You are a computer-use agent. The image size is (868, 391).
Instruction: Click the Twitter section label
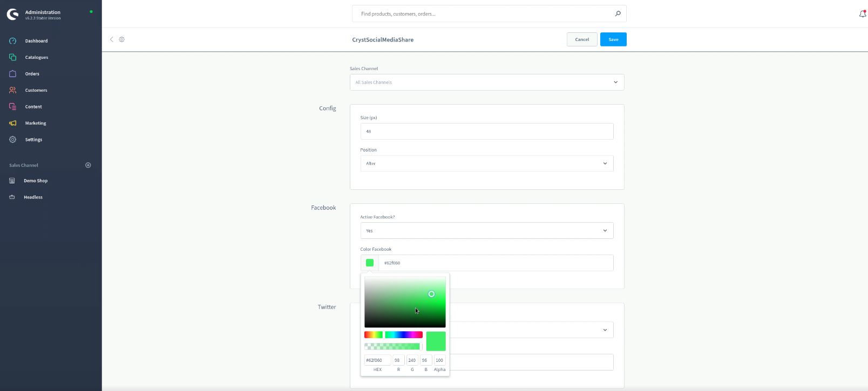(327, 307)
